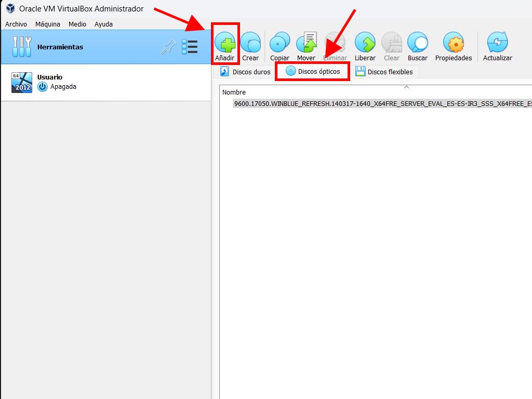The width and height of the screenshot is (532, 399).
Task: Open the Máquina menu
Action: pos(48,24)
